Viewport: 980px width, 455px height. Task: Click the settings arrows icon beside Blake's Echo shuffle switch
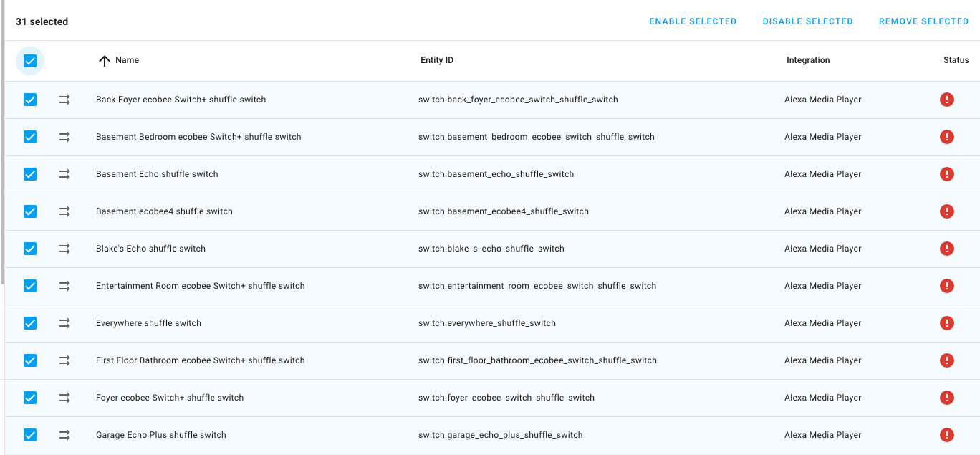(x=64, y=248)
